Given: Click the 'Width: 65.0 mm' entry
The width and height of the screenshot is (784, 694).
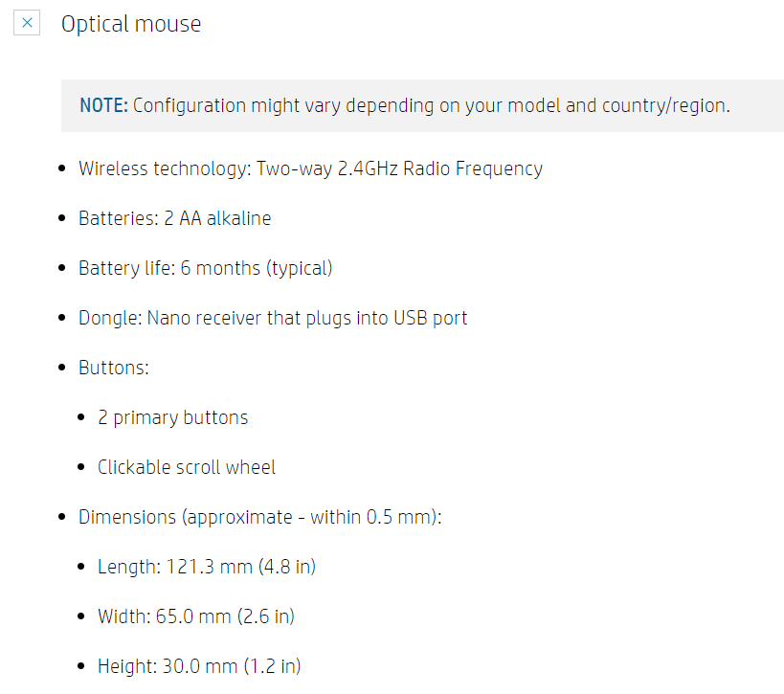Looking at the screenshot, I should coord(164,617).
